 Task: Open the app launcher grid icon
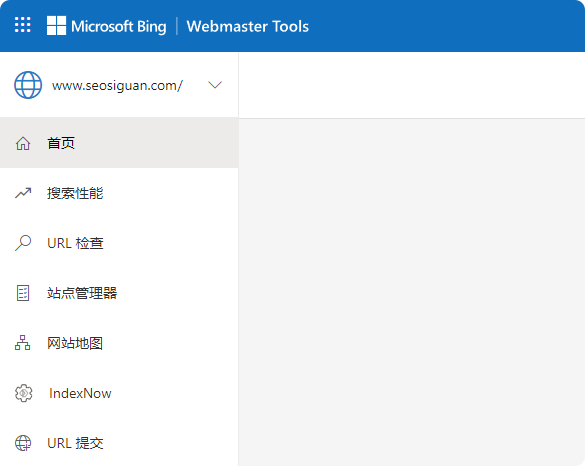click(22, 25)
